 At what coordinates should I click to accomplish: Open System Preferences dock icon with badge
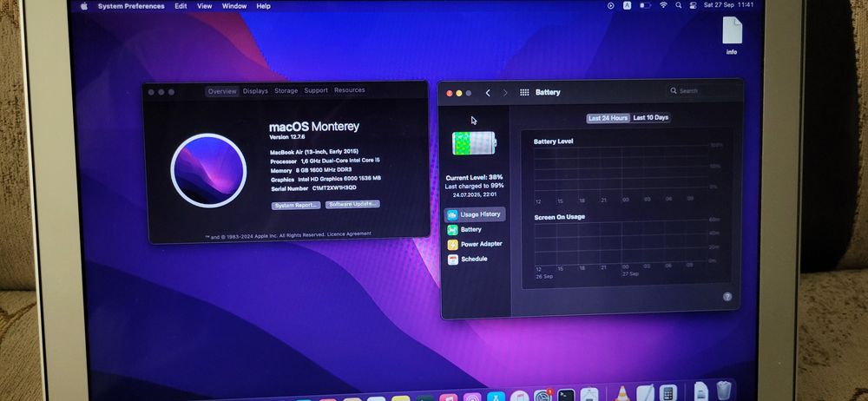pyautogui.click(x=543, y=396)
